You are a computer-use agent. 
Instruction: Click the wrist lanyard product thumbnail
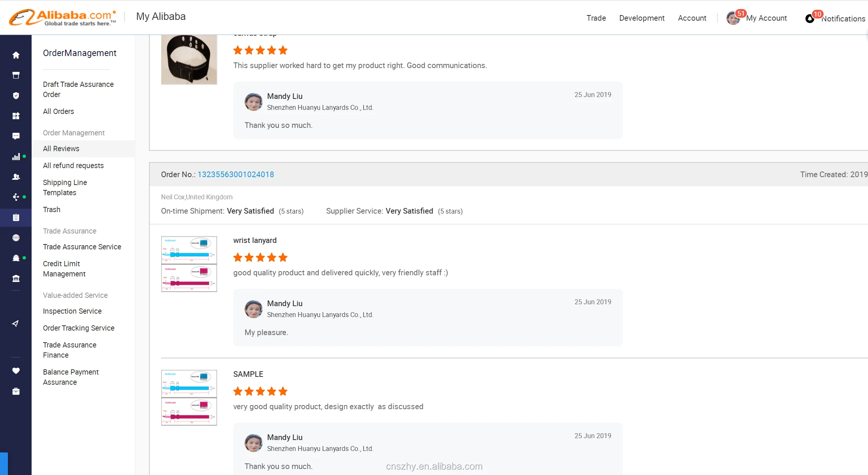pos(189,264)
